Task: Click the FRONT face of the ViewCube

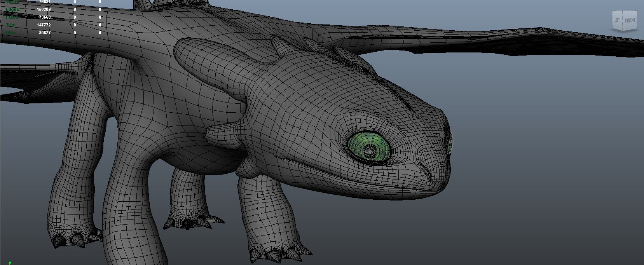Action: coord(630,20)
